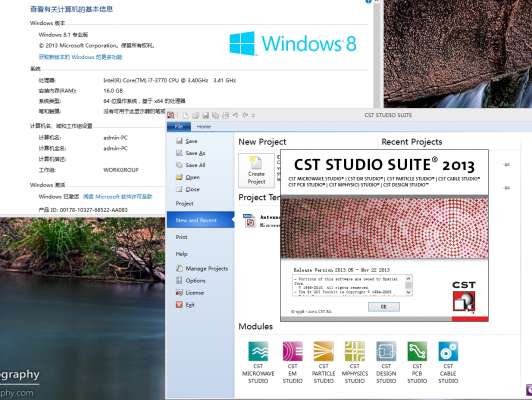Open Microsoft software license terms link
Viewport: 532px width, 400px height.
[x=117, y=196]
